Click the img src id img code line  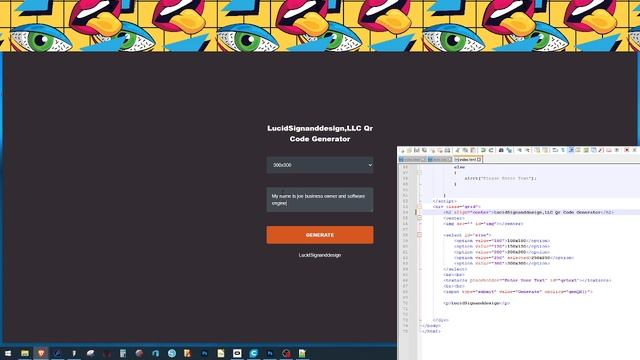click(483, 224)
